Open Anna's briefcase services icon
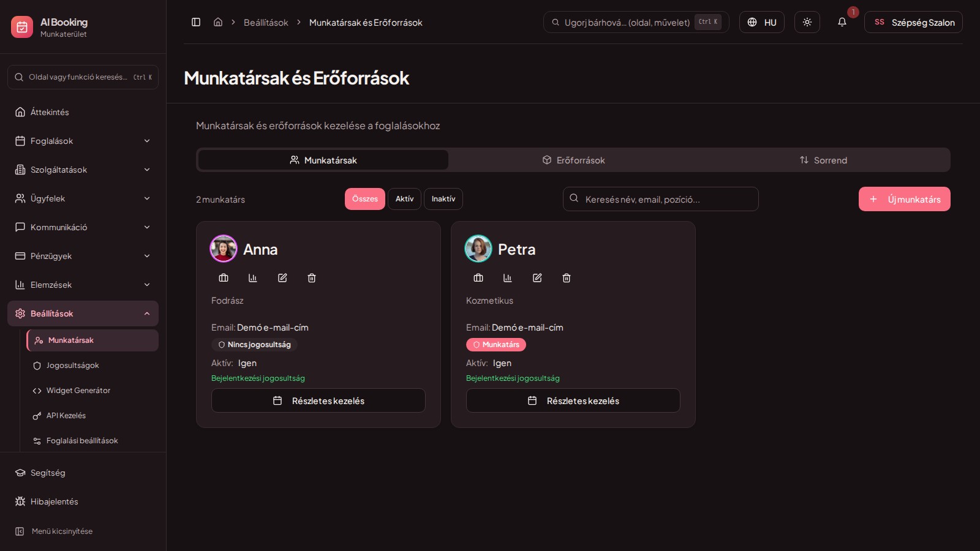The width and height of the screenshot is (980, 551). (224, 278)
